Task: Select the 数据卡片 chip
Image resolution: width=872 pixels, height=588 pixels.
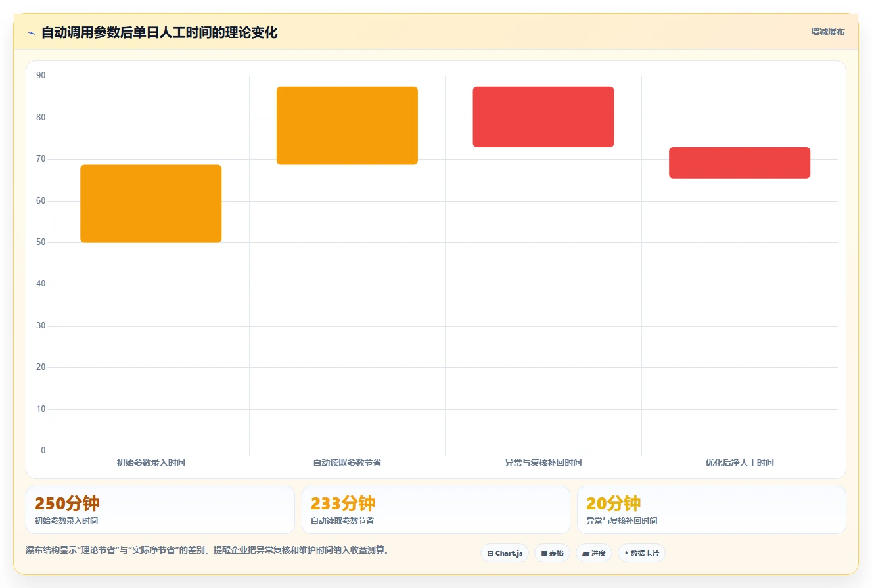Action: click(x=641, y=553)
